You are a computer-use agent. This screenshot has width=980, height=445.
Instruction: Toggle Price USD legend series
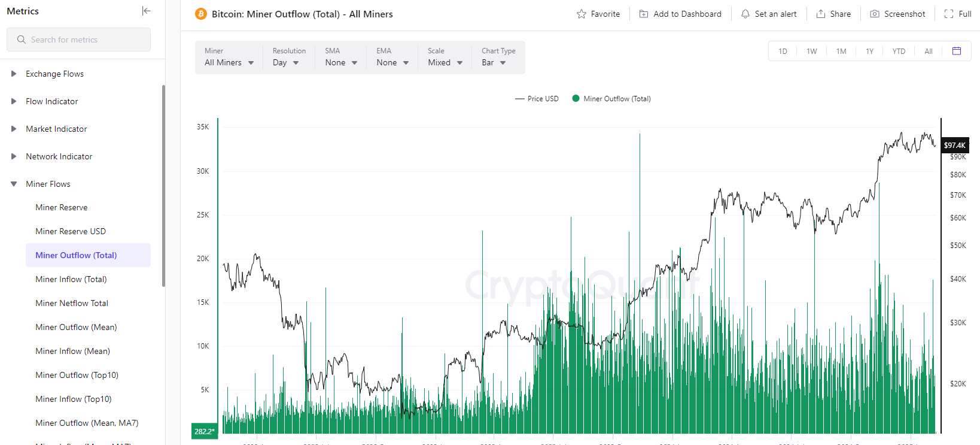[x=537, y=99]
